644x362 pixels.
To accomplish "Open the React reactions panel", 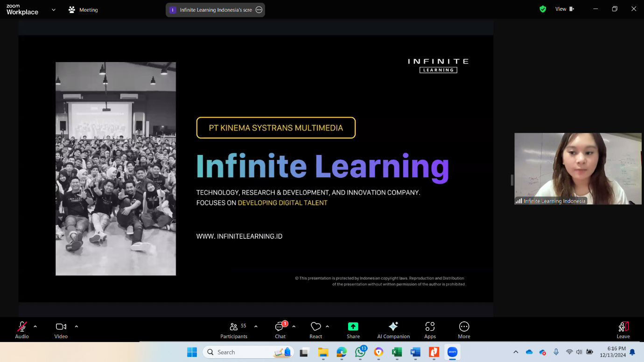I will pyautogui.click(x=315, y=329).
